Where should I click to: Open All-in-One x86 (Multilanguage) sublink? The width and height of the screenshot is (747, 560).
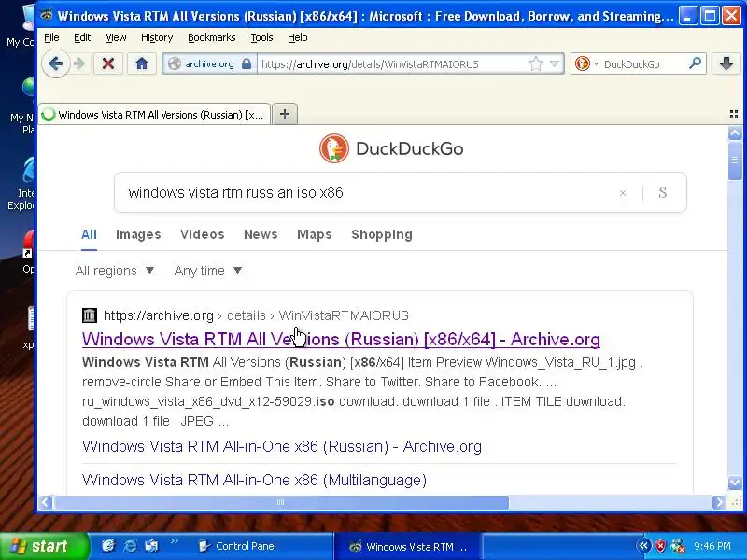(254, 480)
